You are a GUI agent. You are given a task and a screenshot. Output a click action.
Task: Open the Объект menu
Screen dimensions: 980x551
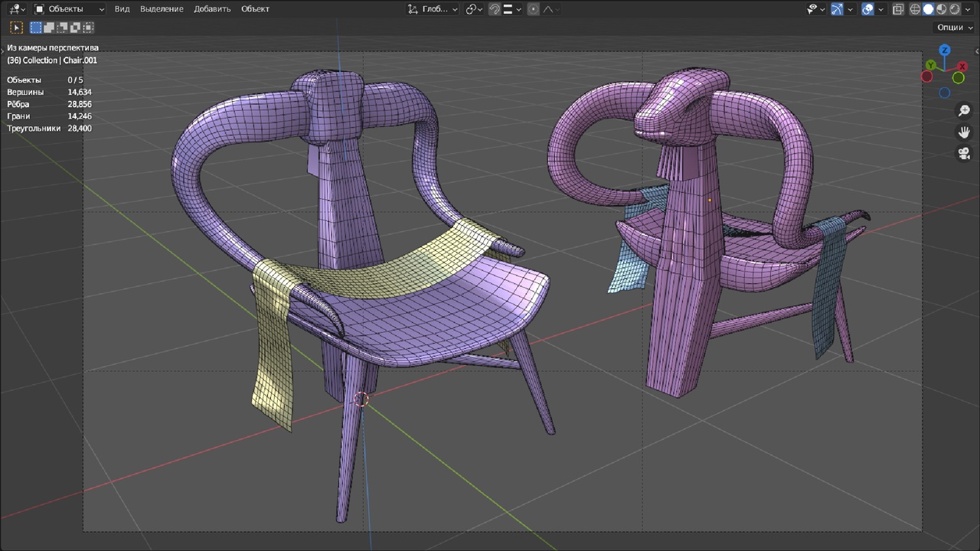coord(255,9)
